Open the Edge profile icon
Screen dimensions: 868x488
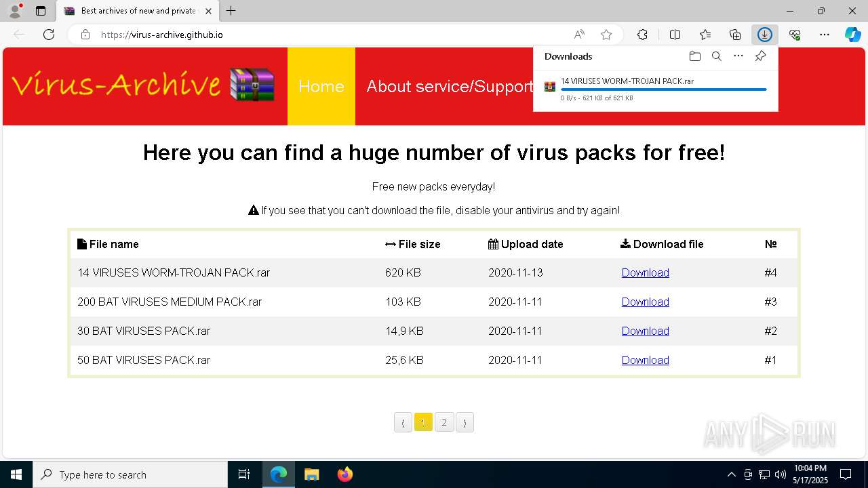click(x=15, y=11)
